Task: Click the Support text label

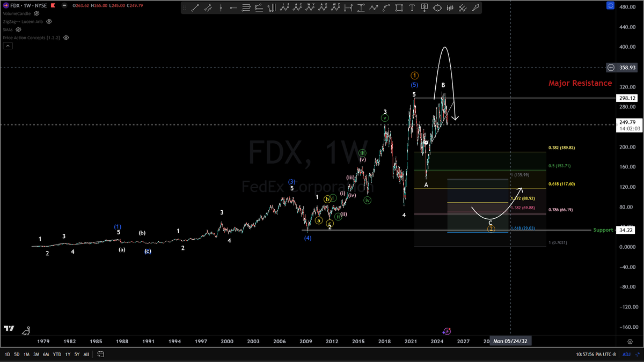Action: (603, 230)
